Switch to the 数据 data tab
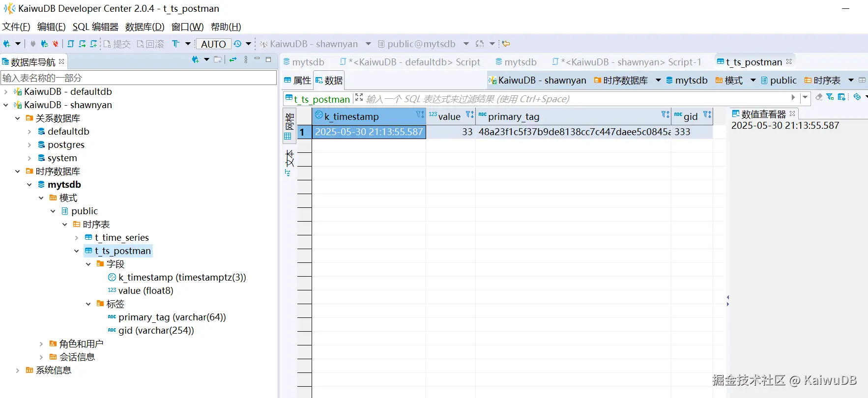The width and height of the screenshot is (868, 398). [x=329, y=80]
